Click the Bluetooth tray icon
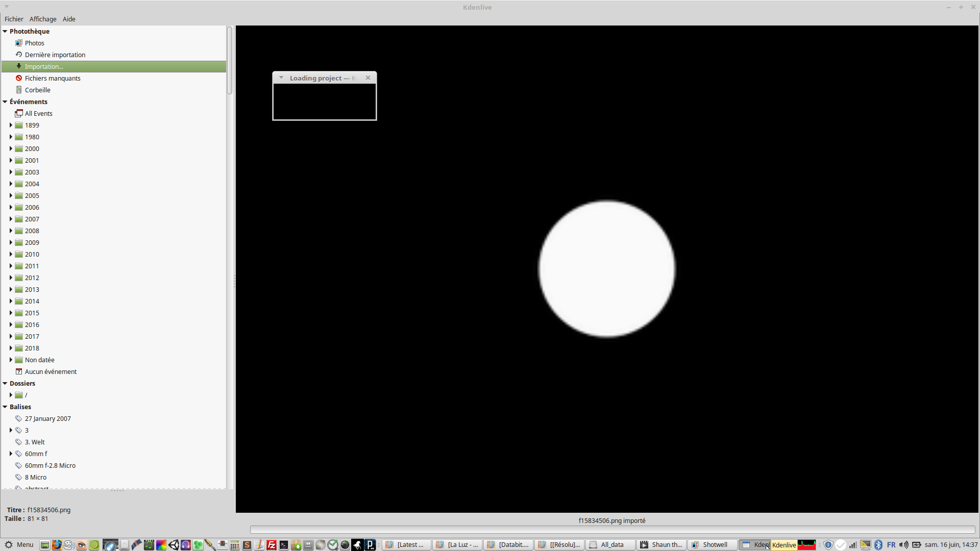This screenshot has width=980, height=551. click(x=878, y=545)
